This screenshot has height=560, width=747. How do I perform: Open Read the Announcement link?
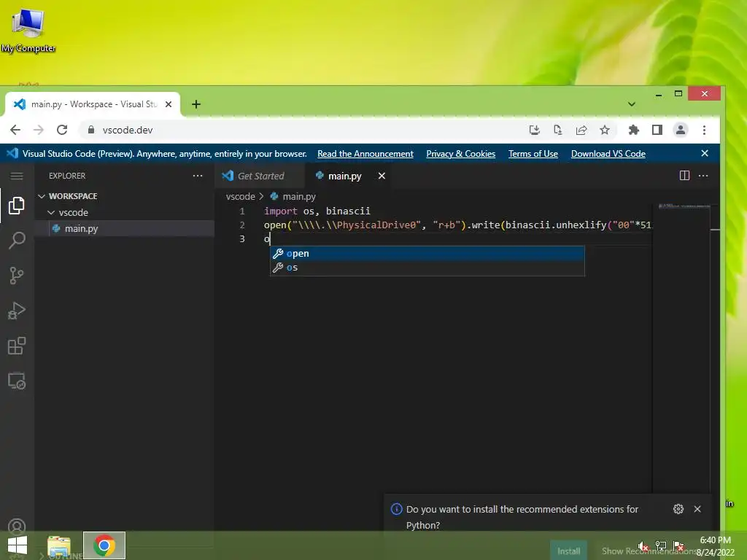(x=365, y=153)
